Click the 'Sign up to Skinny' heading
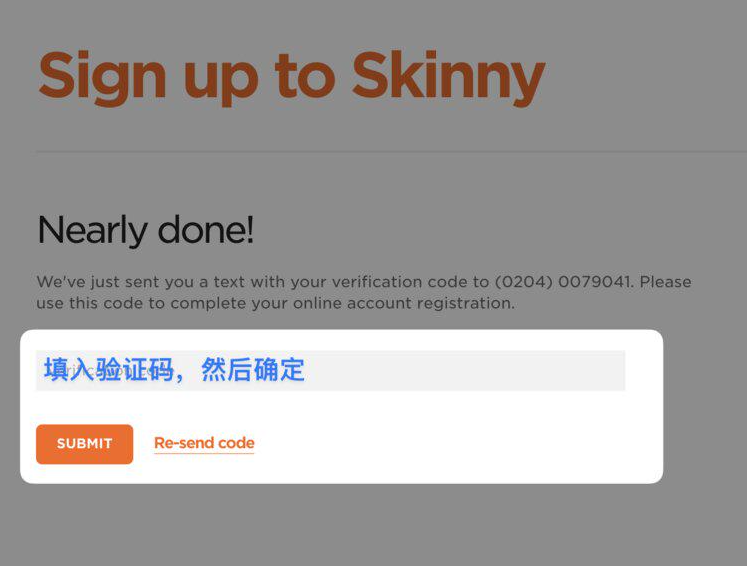 pyautogui.click(x=292, y=77)
